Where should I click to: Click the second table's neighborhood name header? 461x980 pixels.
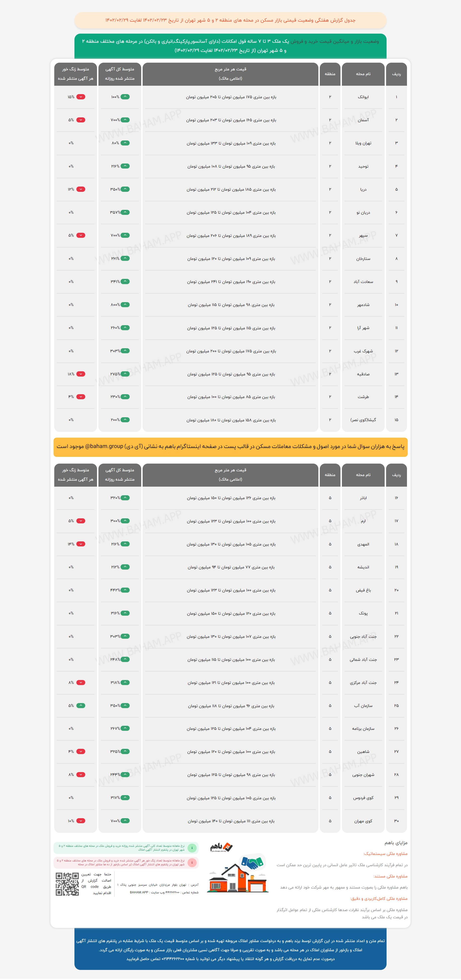click(363, 475)
